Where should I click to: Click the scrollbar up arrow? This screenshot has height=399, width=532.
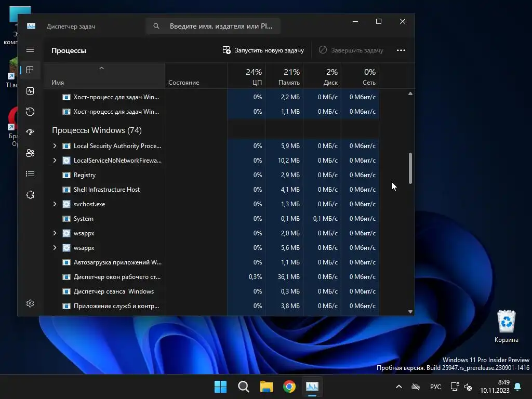point(410,94)
